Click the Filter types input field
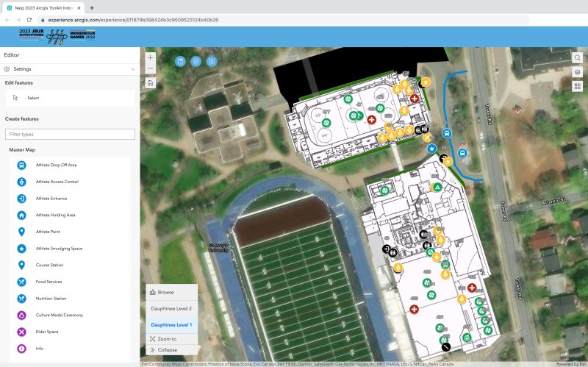This screenshot has height=367, width=588. [70, 135]
